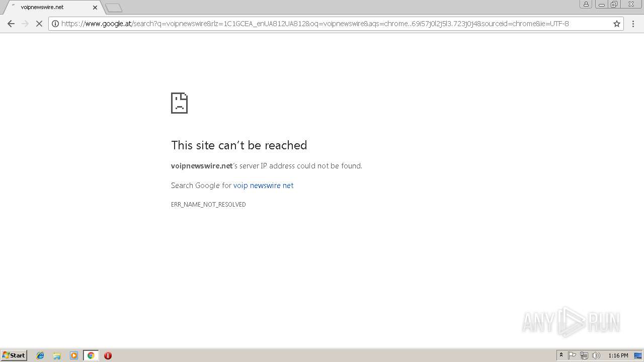The width and height of the screenshot is (644, 362).
Task: Open the media player taskbar icon
Action: (x=74, y=355)
